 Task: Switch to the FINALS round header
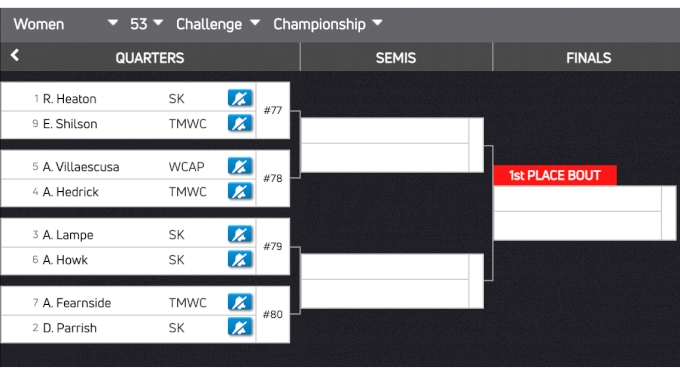click(588, 58)
